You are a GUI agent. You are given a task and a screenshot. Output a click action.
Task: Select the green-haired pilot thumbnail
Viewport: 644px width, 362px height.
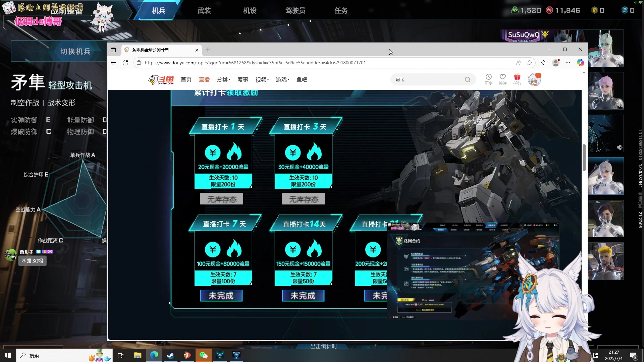[606, 48]
